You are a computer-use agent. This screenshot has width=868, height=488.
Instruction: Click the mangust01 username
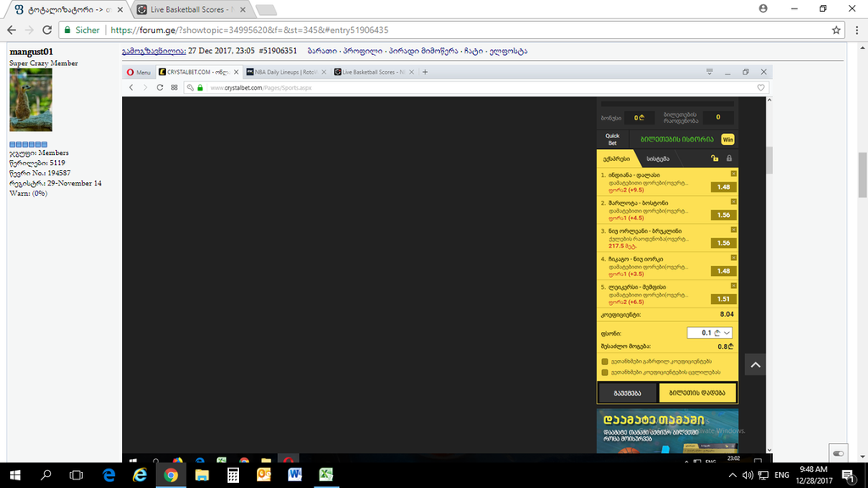coord(31,52)
